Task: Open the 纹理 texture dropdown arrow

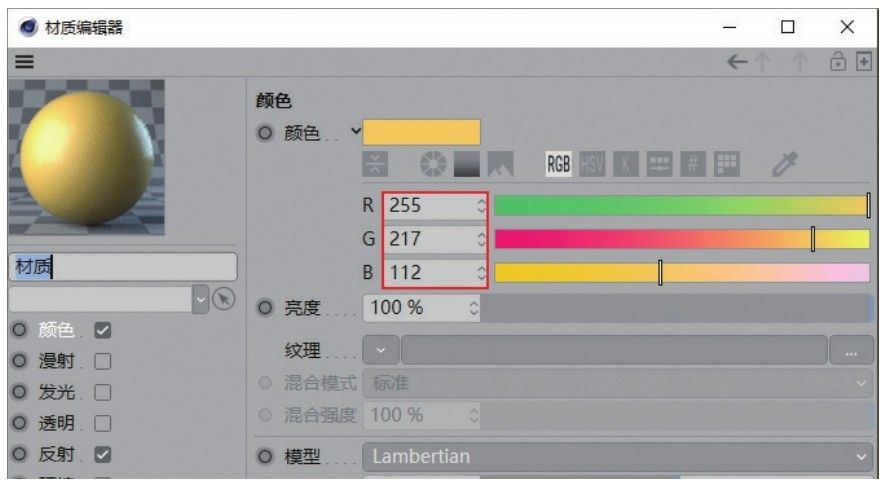Action: 381,351
